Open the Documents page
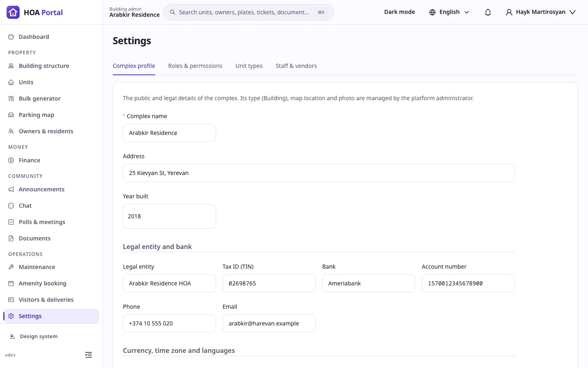 tap(51, 238)
